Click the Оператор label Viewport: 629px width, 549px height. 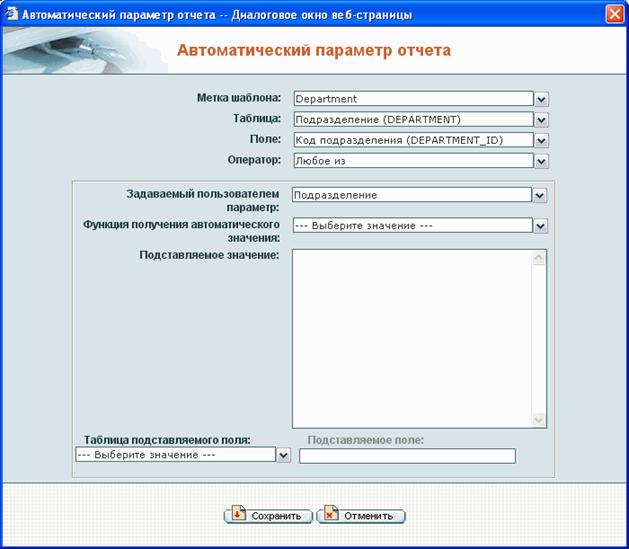[254, 160]
